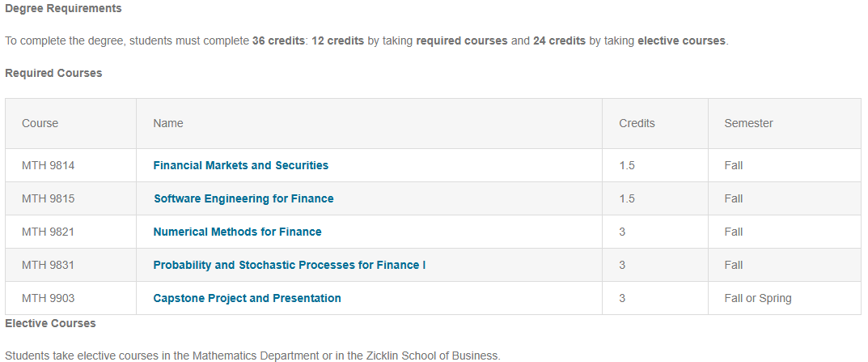Go to Capstone Project and Presentation course
The height and width of the screenshot is (362, 868).
[247, 298]
